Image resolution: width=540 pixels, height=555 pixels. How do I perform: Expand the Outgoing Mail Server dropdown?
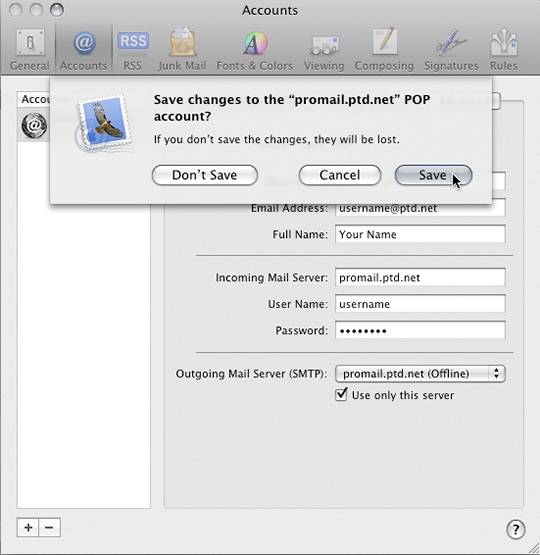(x=420, y=374)
